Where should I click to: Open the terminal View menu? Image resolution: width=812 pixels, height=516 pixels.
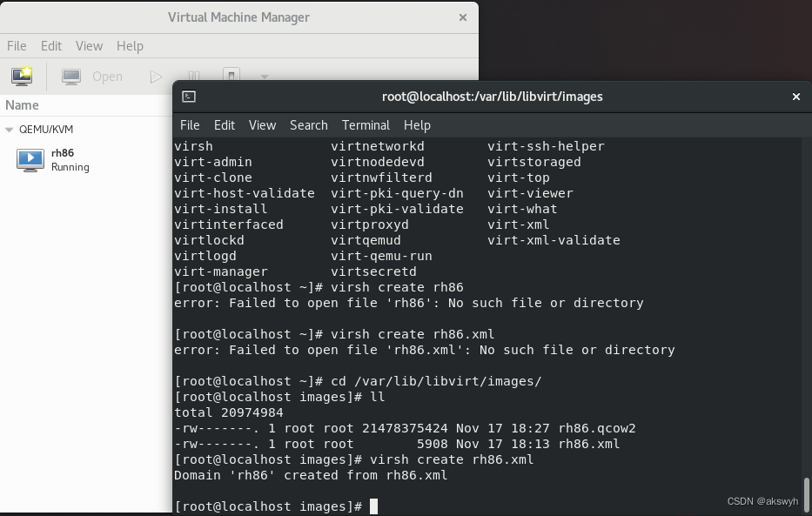262,125
